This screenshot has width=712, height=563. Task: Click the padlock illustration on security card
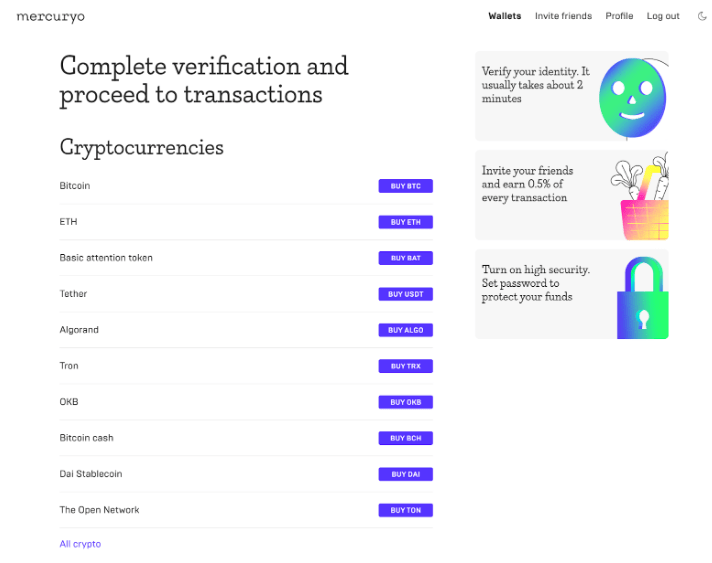point(643,298)
